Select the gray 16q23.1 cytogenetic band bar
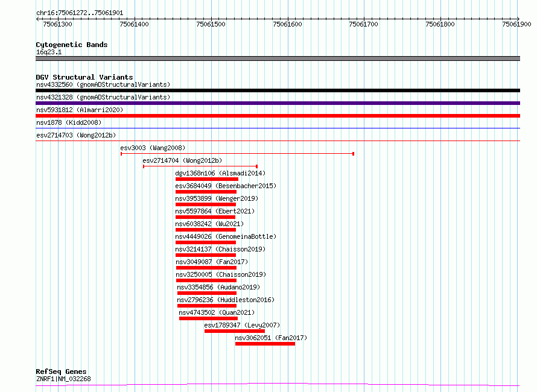Image resolution: width=537 pixels, height=392 pixels. [278, 58]
